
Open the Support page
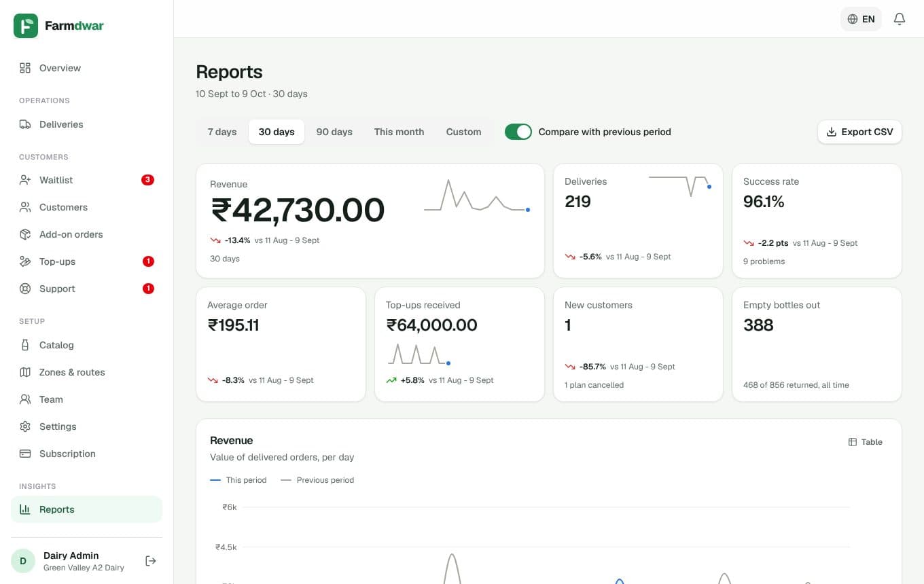pyautogui.click(x=86, y=289)
